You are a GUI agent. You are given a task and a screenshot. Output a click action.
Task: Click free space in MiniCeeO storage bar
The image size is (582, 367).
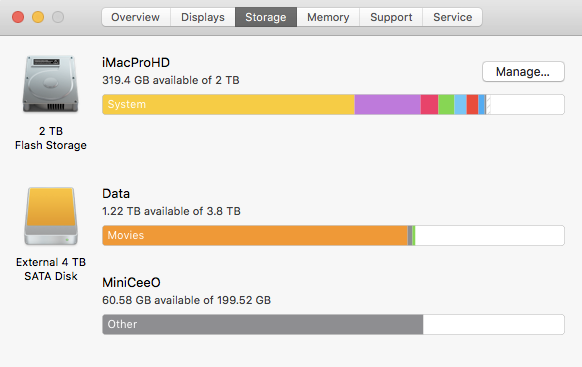coord(494,324)
